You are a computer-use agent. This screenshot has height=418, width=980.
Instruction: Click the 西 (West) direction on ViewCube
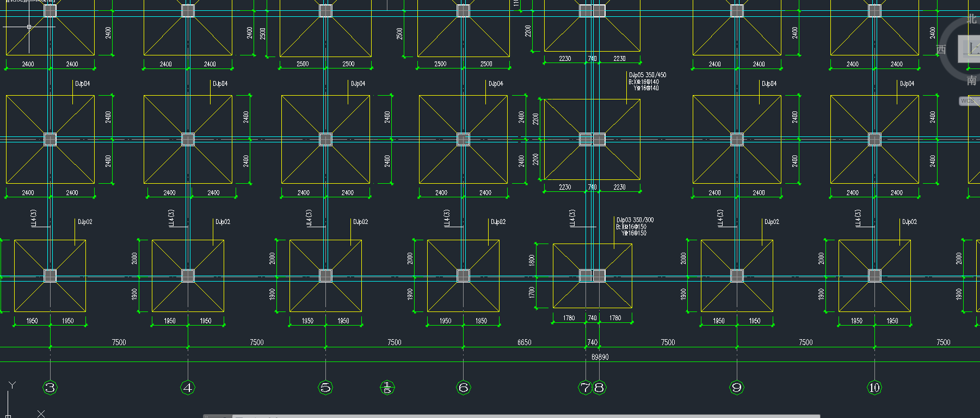[941, 49]
